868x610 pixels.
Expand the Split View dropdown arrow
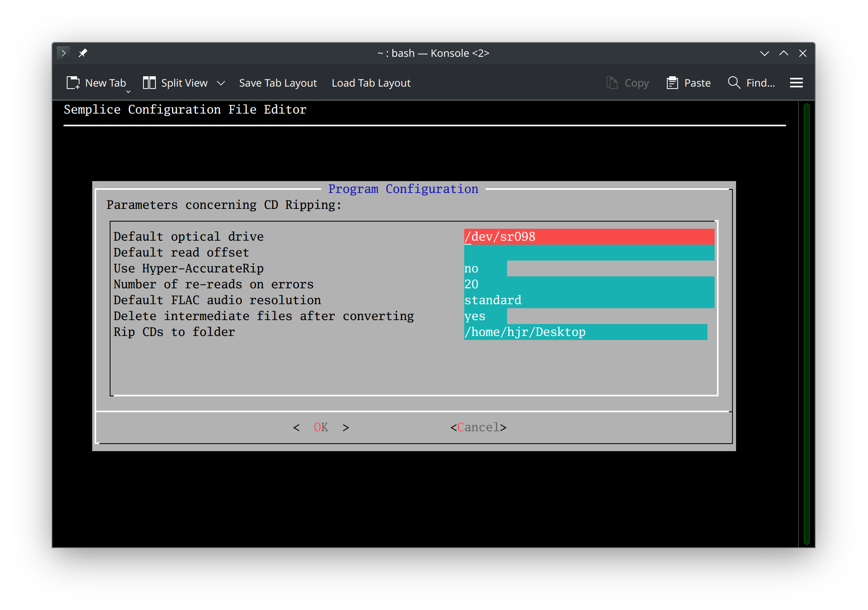pos(221,83)
